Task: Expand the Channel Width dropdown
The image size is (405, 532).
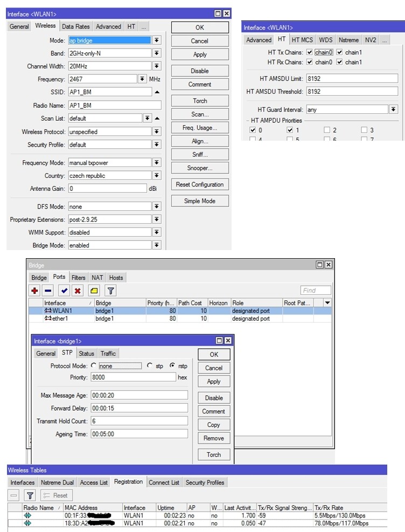Action: click(157, 66)
